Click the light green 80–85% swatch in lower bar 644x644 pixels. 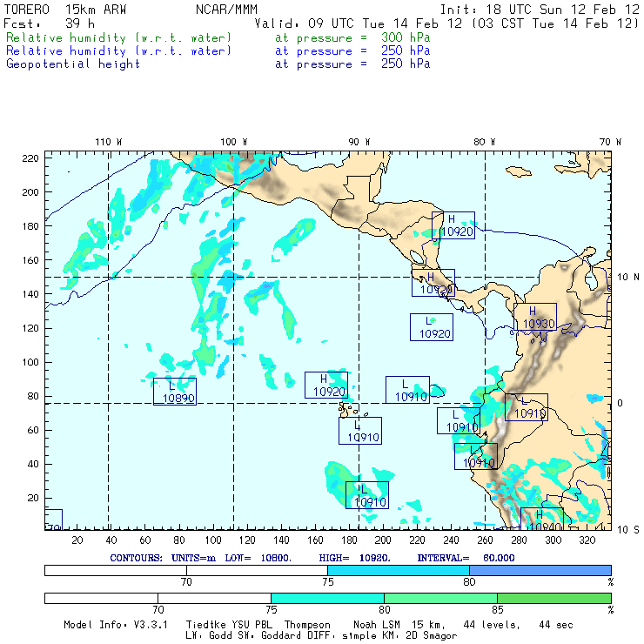[440, 598]
